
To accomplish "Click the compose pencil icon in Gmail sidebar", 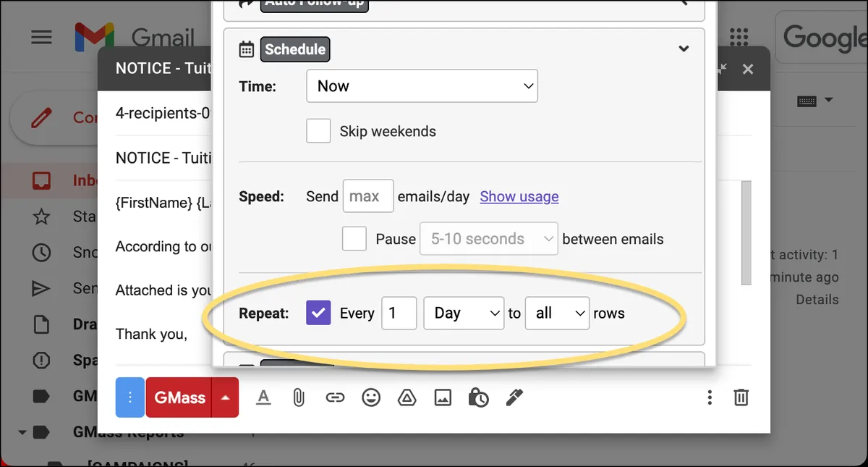I will [x=42, y=117].
